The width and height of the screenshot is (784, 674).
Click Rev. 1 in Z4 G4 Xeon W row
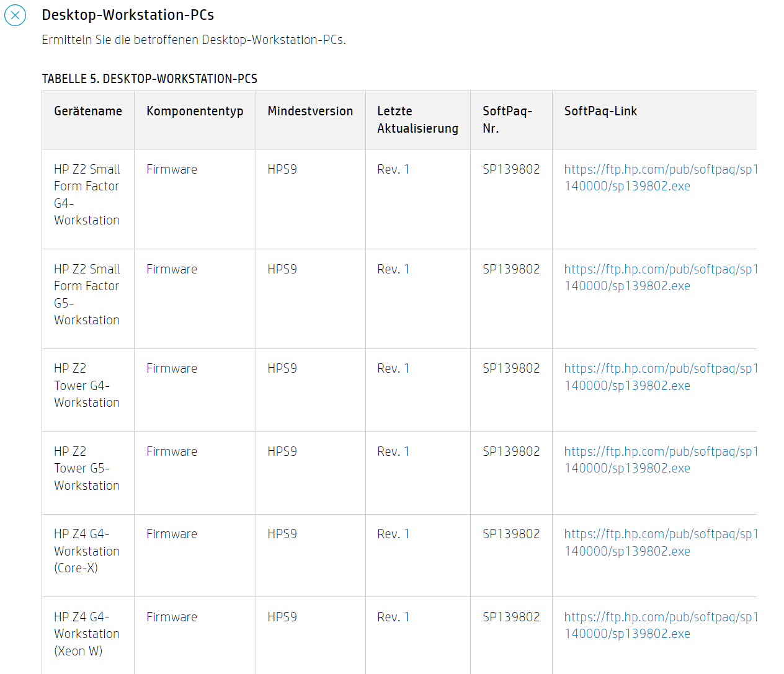click(393, 617)
